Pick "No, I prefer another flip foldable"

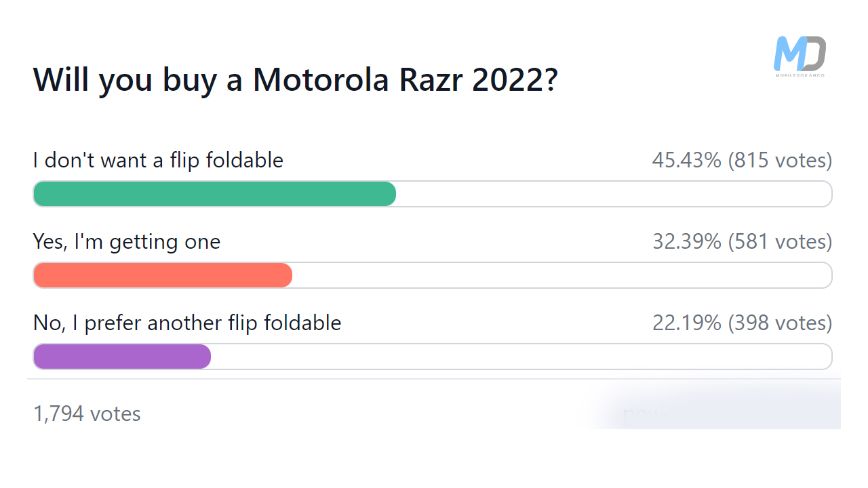click(x=187, y=323)
